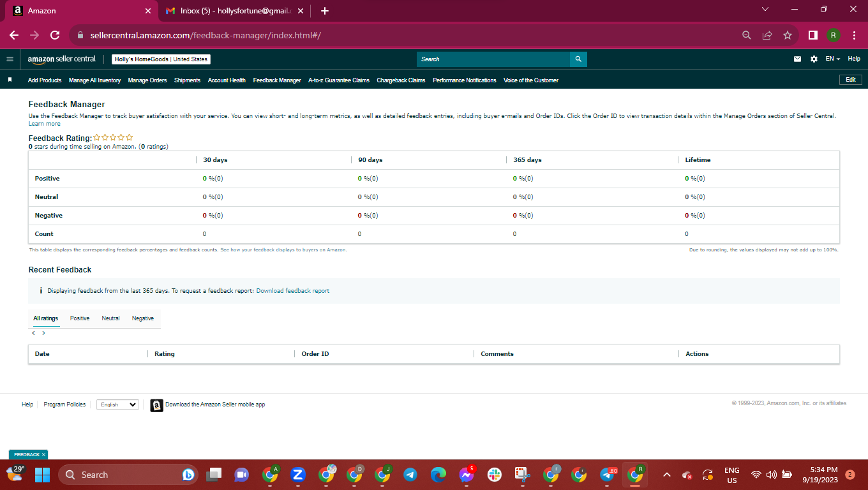Open Messenger from the taskbar
The height and width of the screenshot is (490, 868).
tap(467, 475)
